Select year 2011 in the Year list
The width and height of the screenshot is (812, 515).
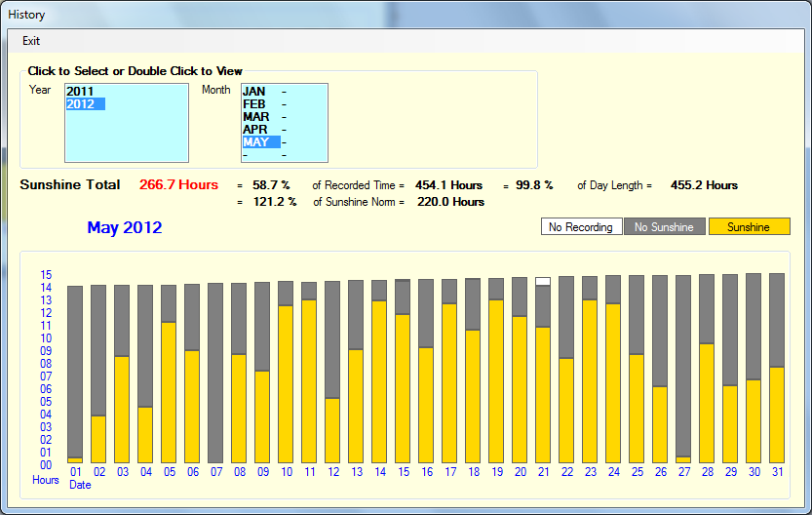(x=80, y=92)
